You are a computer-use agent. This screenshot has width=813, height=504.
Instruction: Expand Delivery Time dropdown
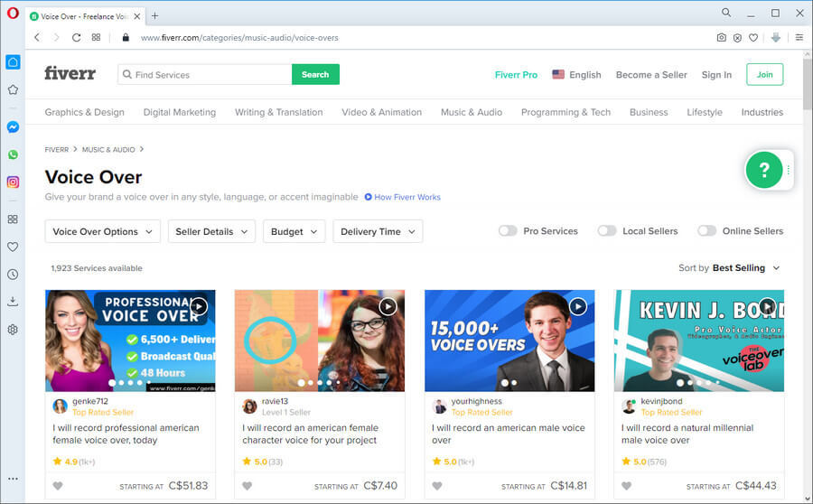pyautogui.click(x=378, y=231)
